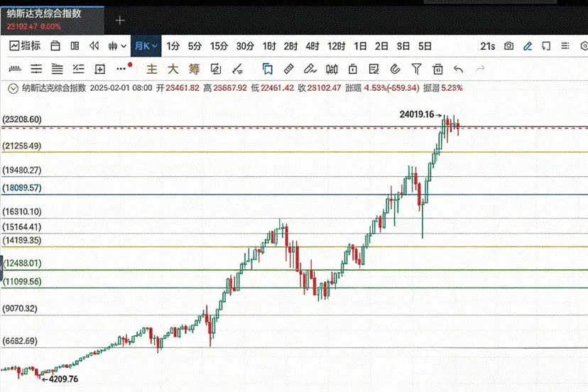Select the 4时 interval
The width and height of the screenshot is (588, 392).
click(312, 46)
